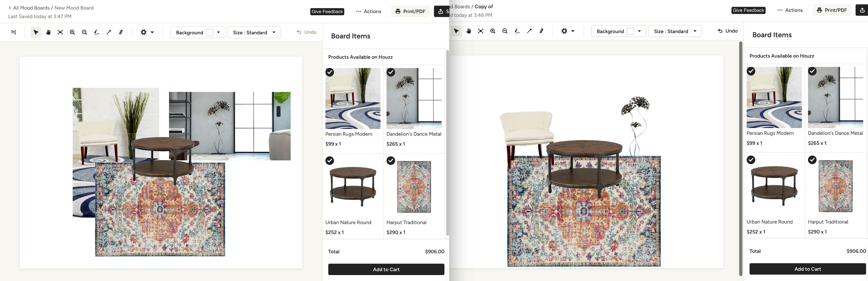
Task: Click Add to Cart in Copy of window
Action: [808, 269]
